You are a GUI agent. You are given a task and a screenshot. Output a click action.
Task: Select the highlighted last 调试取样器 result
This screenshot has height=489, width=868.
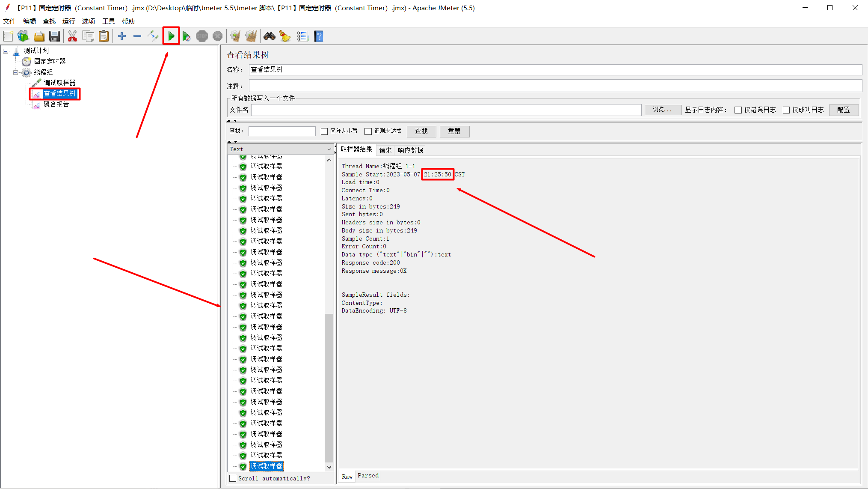point(266,466)
